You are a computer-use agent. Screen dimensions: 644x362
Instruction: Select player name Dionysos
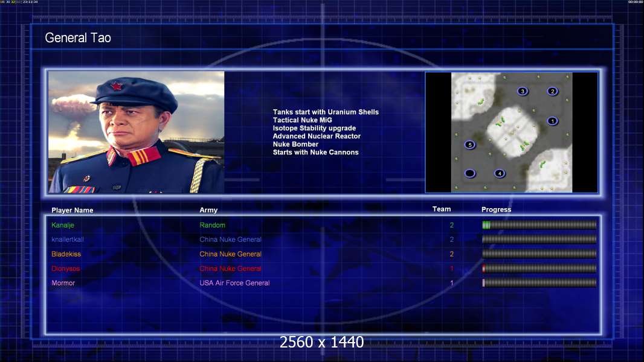66,268
